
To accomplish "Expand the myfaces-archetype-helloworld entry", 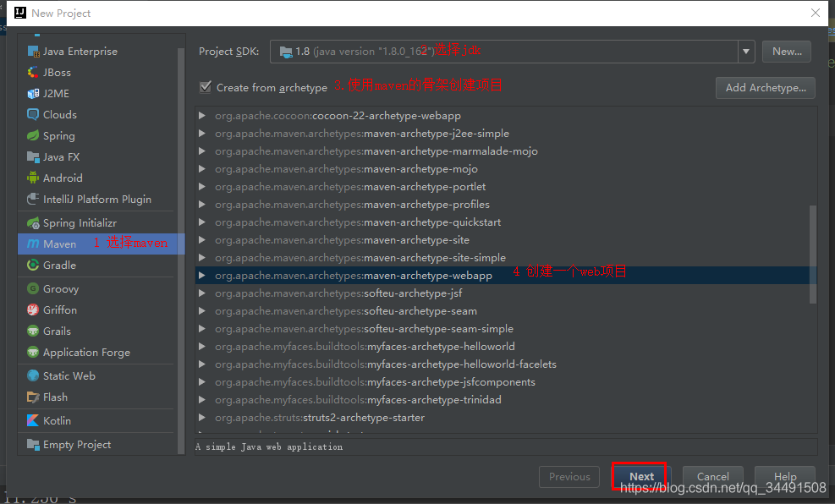I will pyautogui.click(x=202, y=347).
